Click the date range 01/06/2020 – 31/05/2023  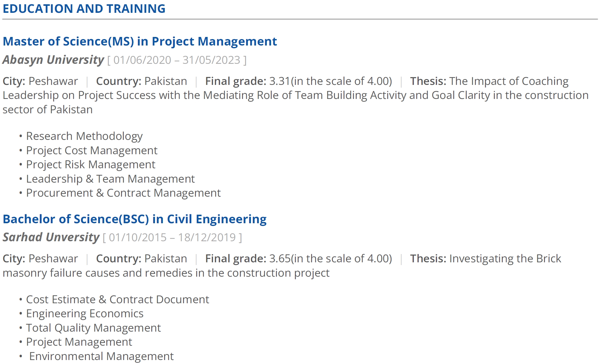pyautogui.click(x=177, y=60)
